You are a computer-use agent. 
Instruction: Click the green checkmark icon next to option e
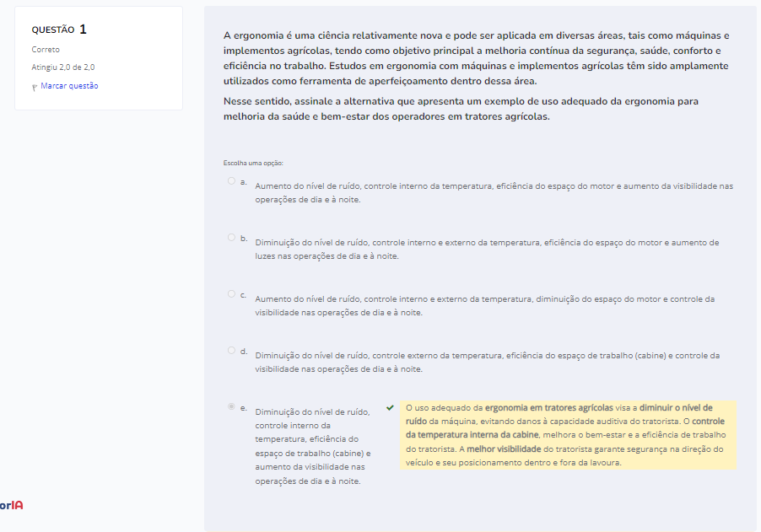point(390,407)
